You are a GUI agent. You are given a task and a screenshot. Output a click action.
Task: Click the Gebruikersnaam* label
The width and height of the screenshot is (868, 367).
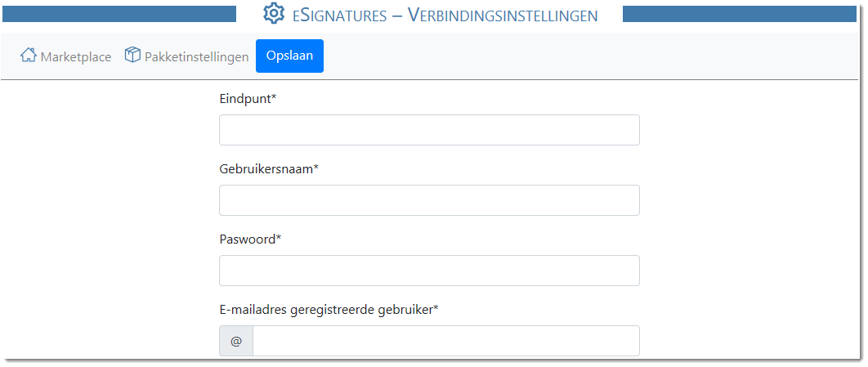pyautogui.click(x=269, y=169)
